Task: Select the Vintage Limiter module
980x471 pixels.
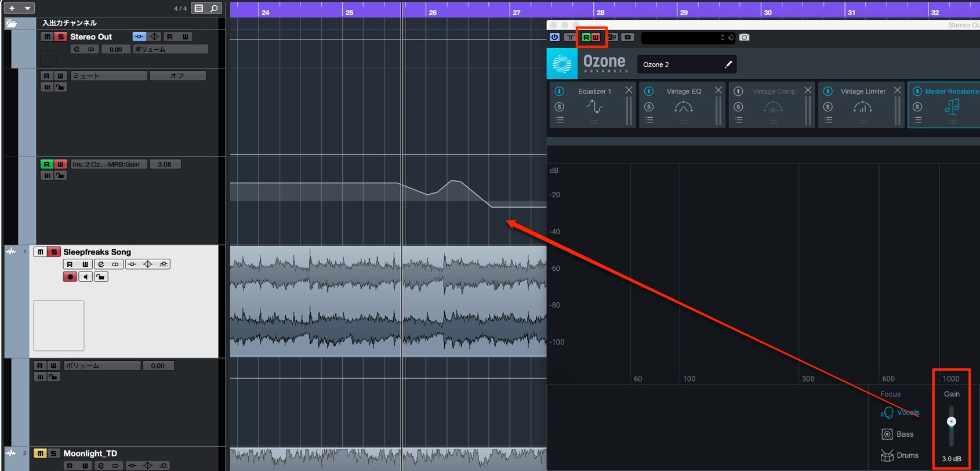Action: click(x=861, y=105)
